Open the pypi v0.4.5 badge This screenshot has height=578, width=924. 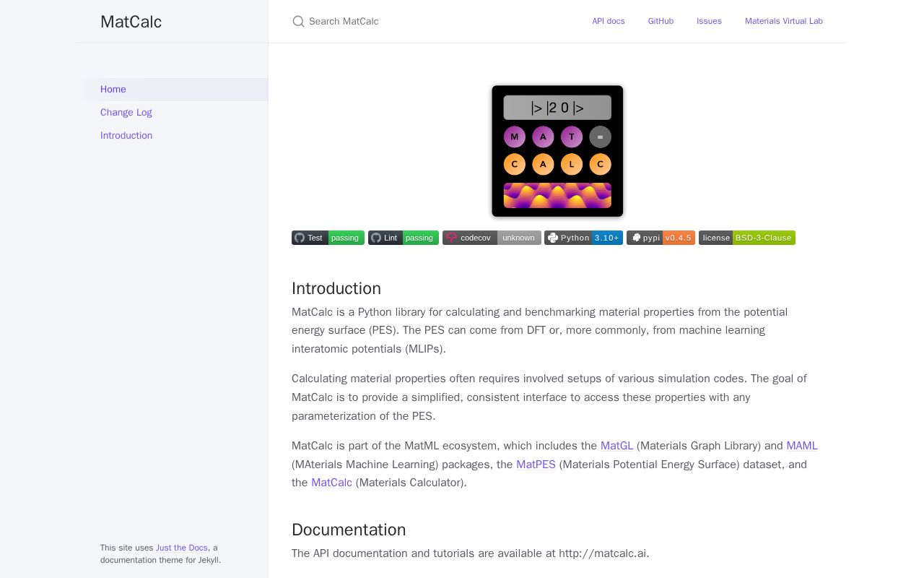tap(661, 238)
